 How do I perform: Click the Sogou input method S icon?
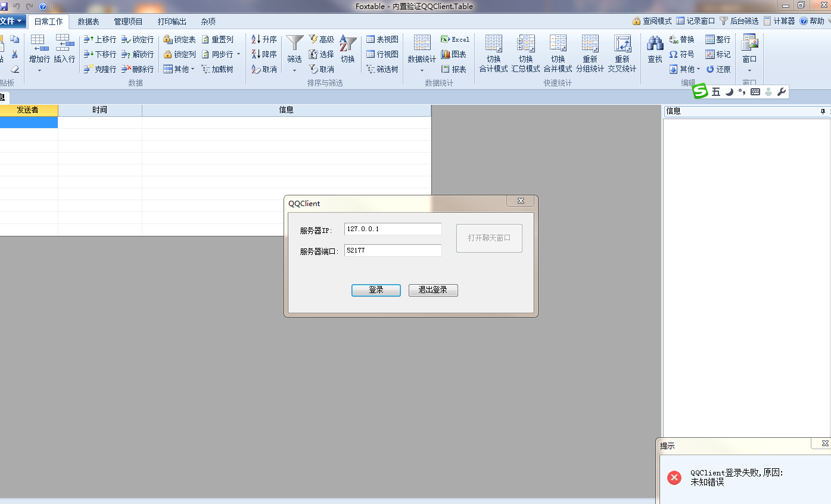pos(700,91)
